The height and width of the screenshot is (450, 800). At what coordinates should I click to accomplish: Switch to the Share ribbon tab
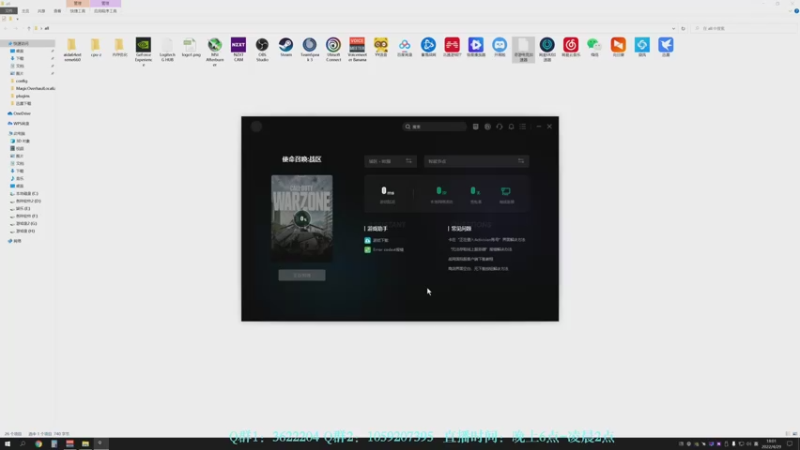tap(41, 11)
